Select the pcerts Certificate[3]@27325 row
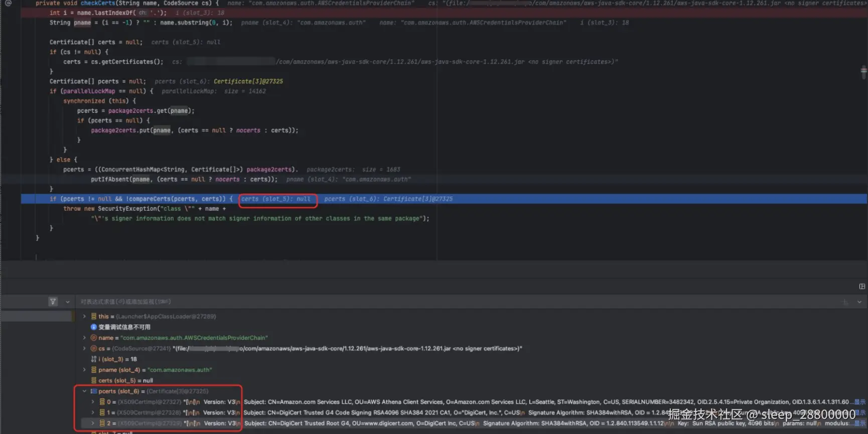Image resolution: width=868 pixels, height=434 pixels. [x=153, y=391]
